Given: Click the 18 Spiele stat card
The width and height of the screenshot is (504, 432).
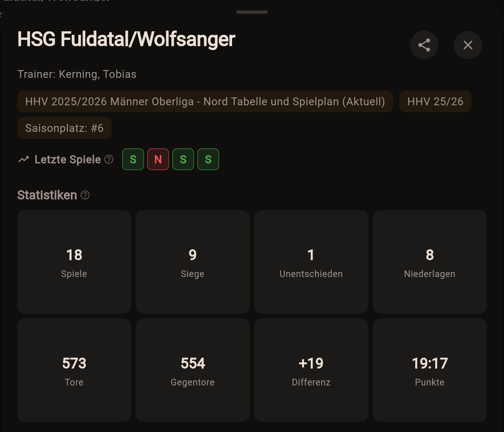Looking at the screenshot, I should click(74, 262).
